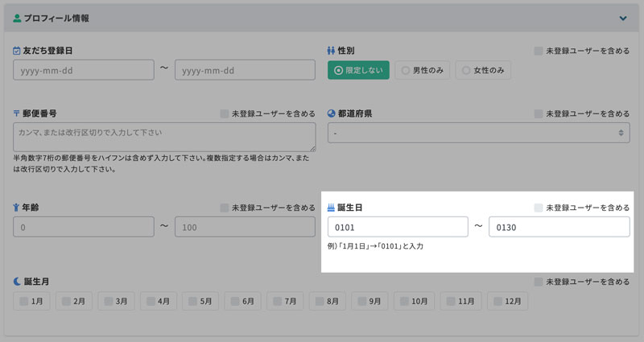This screenshot has height=342, width=644.
Task: Click the 誕生日 start field with 0101
Action: click(398, 227)
